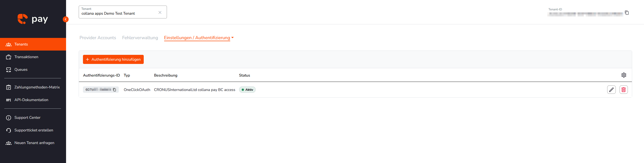Copy the Authentifizierungs-ID 607b value
644x163 pixels.
(x=114, y=90)
